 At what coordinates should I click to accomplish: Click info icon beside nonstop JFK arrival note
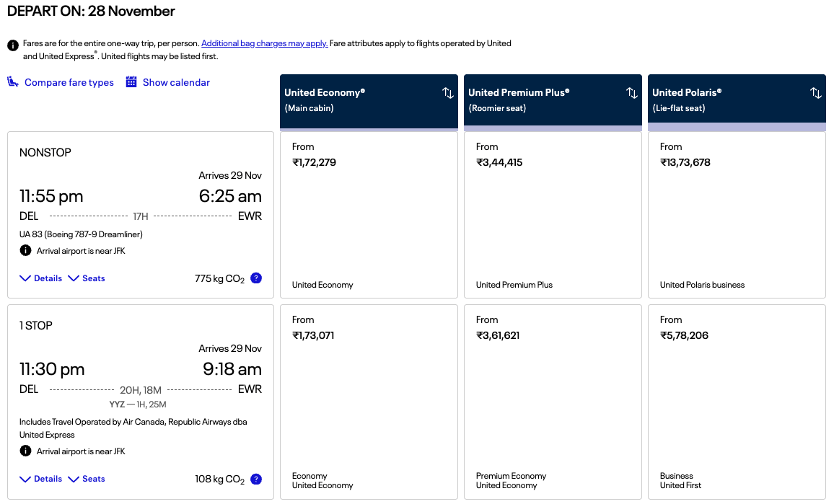coord(25,250)
